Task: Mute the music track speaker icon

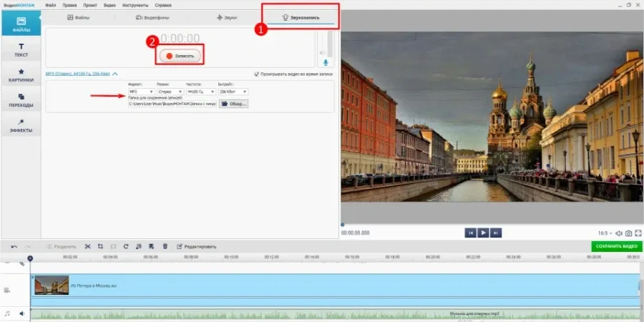Action: 21,313
